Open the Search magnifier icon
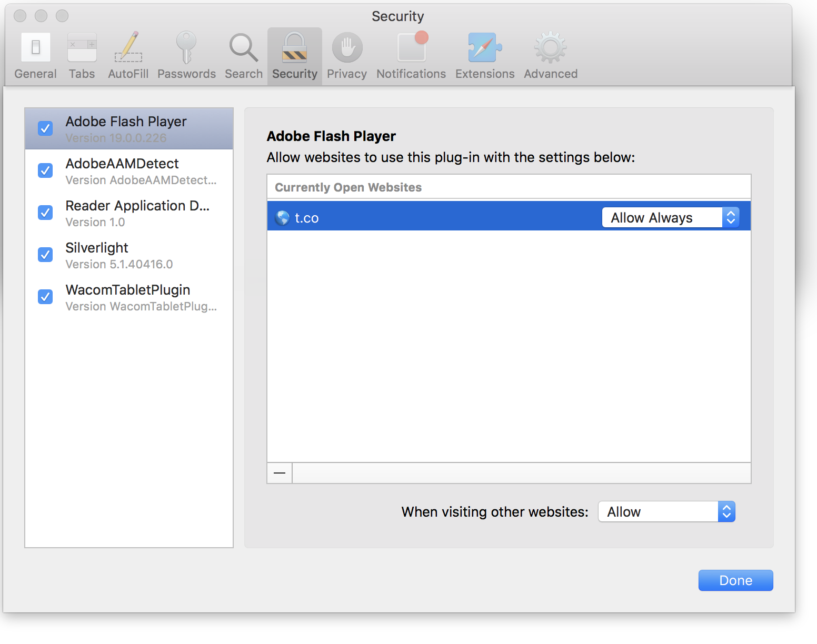Image resolution: width=817 pixels, height=644 pixels. coord(244,47)
